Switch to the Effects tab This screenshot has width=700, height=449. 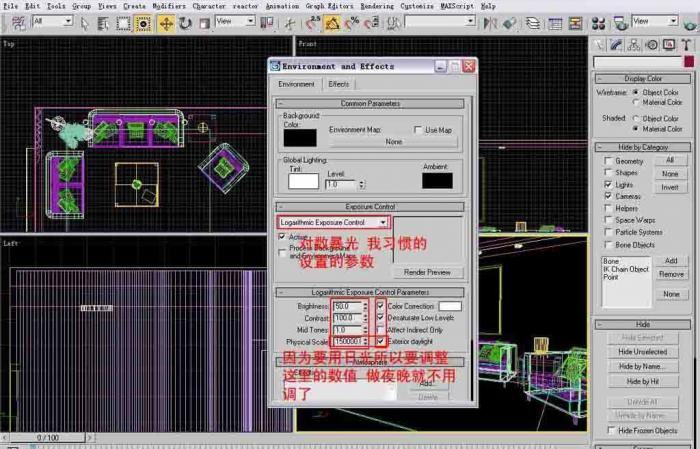tap(339, 84)
